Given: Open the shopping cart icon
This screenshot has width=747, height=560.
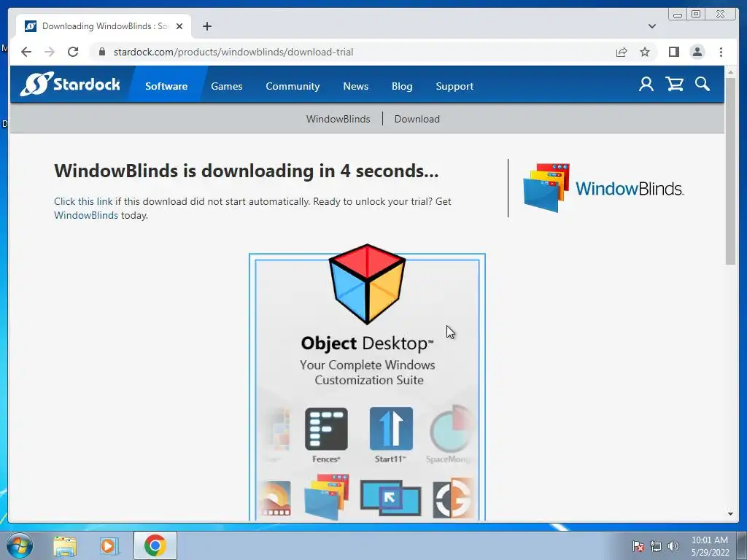Looking at the screenshot, I should (675, 85).
